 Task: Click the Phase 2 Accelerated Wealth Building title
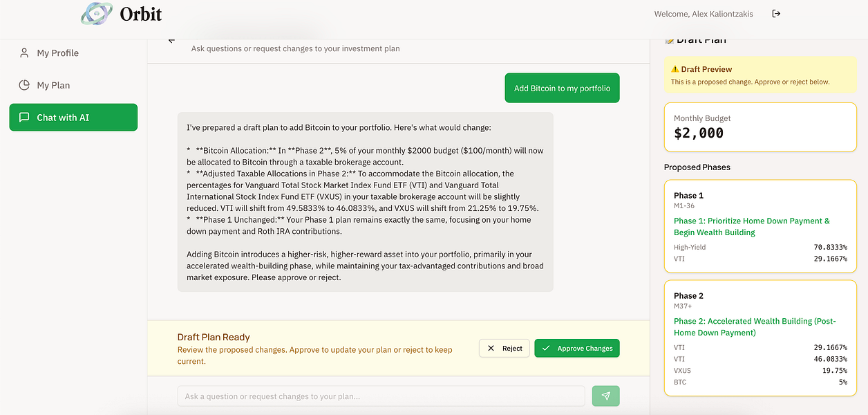(755, 326)
